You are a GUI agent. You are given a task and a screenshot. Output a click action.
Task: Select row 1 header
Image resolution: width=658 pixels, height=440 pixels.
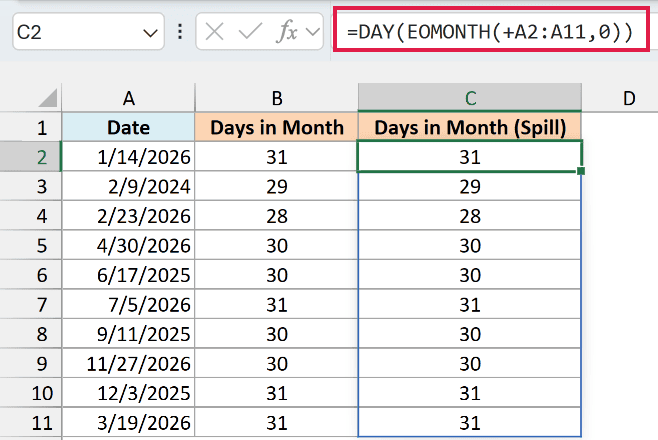pyautogui.click(x=31, y=127)
